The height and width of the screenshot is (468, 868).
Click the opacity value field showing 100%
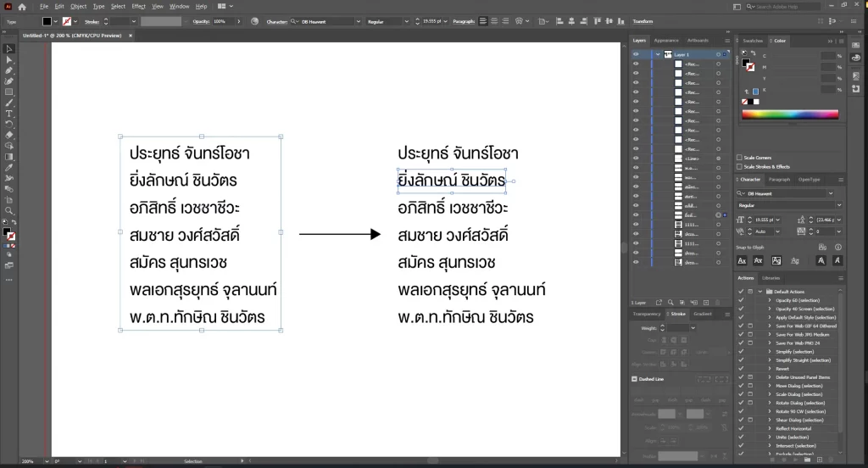223,21
